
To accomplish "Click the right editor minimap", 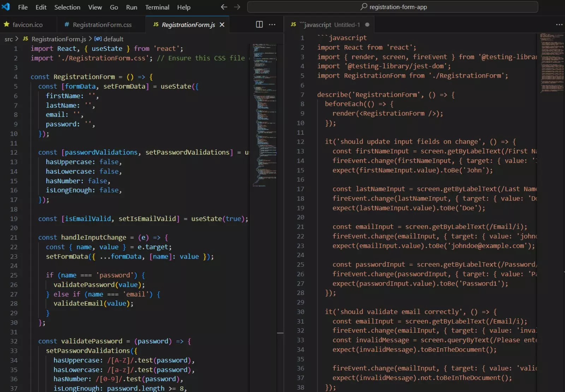I will 552,63.
